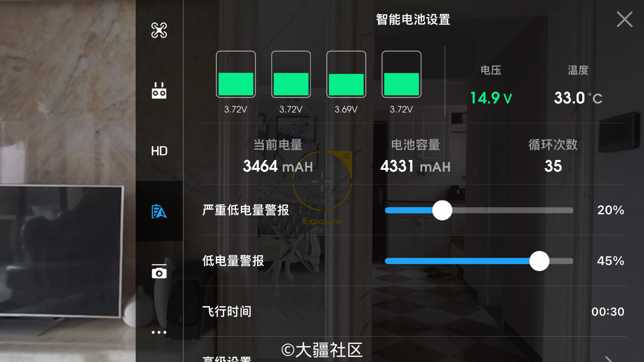
Task: Tap the 当前电量 3464 mAH value
Action: (278, 166)
